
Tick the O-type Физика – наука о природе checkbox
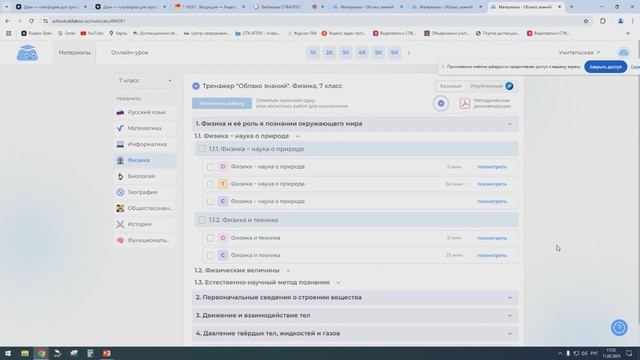(210, 167)
